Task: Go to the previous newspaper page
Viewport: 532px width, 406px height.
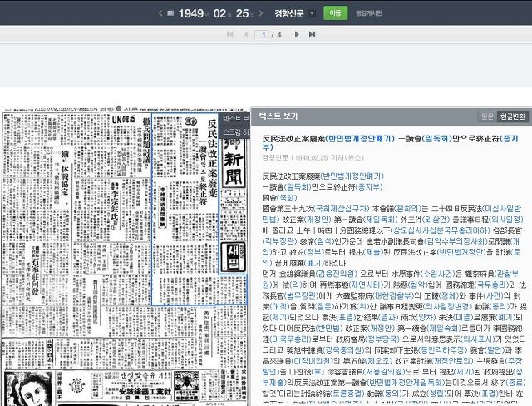Action: pyautogui.click(x=246, y=35)
